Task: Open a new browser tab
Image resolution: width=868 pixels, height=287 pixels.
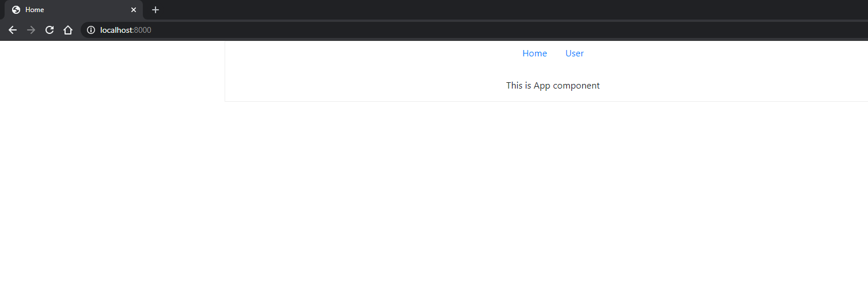Action: pyautogui.click(x=155, y=10)
